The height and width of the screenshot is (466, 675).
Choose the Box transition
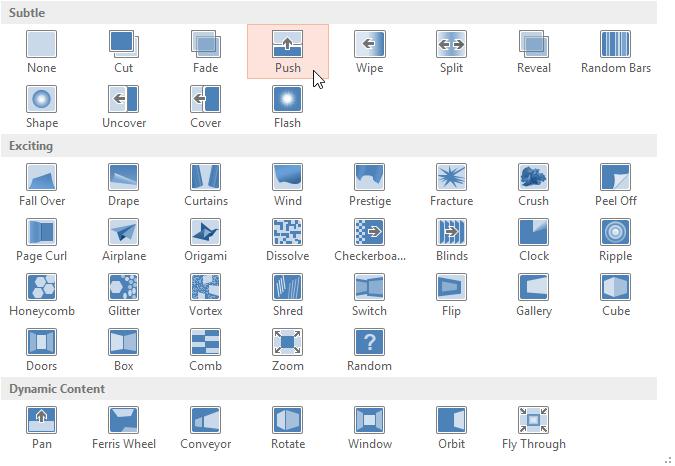[124, 350]
